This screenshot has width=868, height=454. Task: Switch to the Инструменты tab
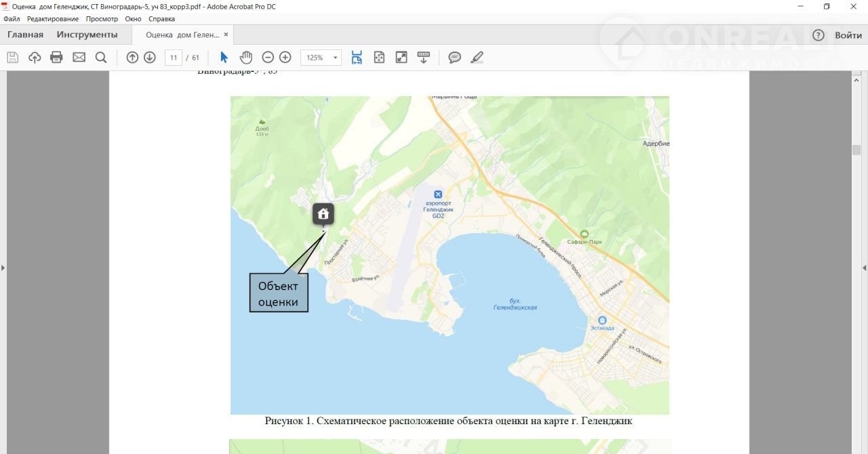click(x=87, y=35)
